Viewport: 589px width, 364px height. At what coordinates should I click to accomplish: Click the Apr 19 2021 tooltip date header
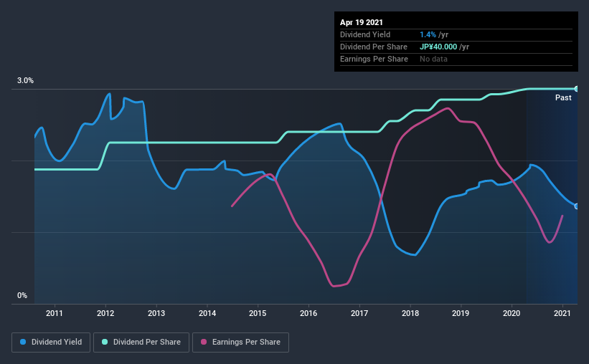(x=362, y=22)
